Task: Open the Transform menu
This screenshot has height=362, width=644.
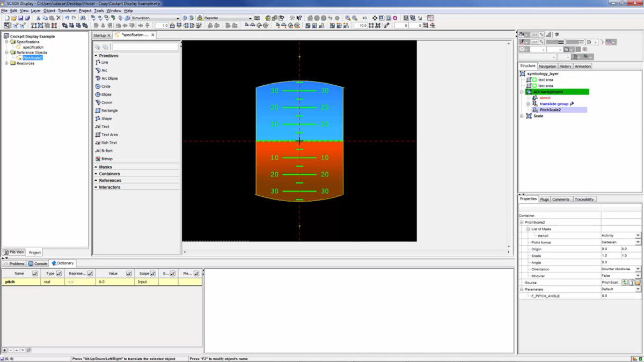Action: tap(67, 10)
